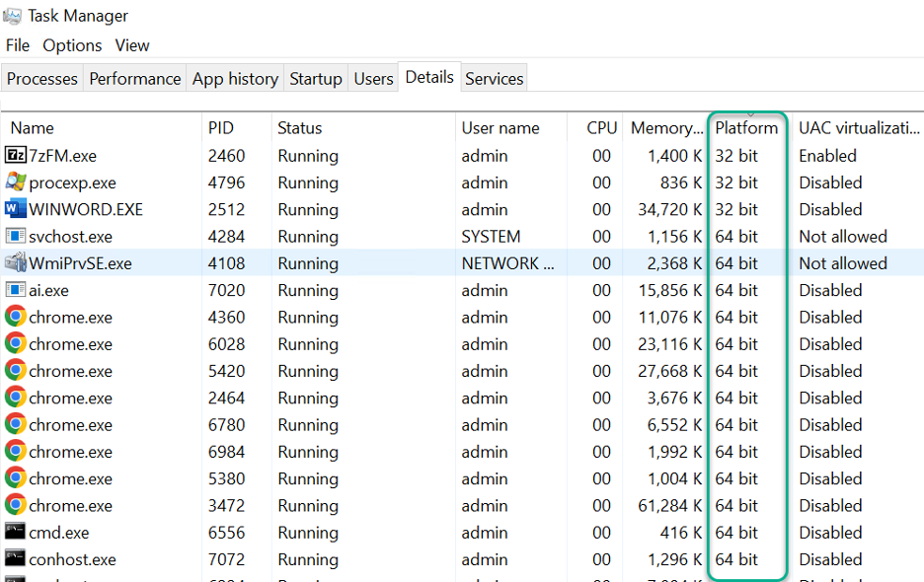This screenshot has width=924, height=582.
Task: Select the procexp.exe process name
Action: tap(72, 183)
